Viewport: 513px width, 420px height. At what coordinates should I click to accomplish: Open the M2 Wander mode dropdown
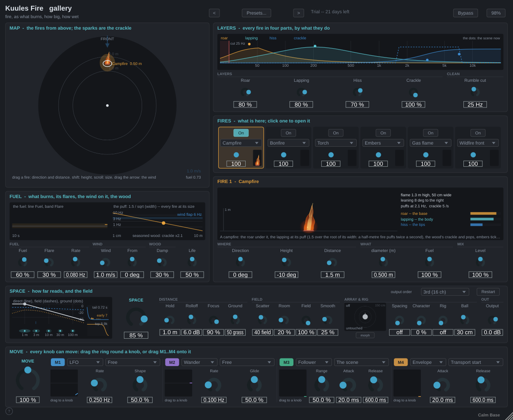tap(200, 362)
